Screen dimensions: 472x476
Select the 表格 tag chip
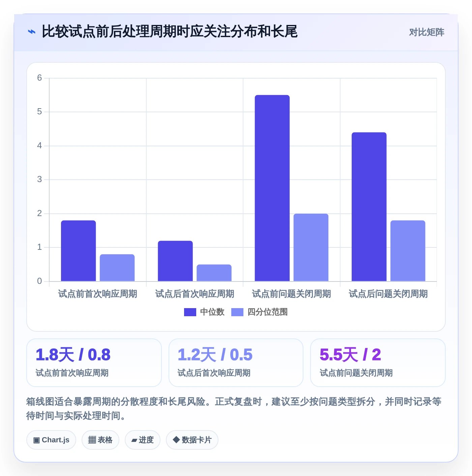tap(100, 440)
